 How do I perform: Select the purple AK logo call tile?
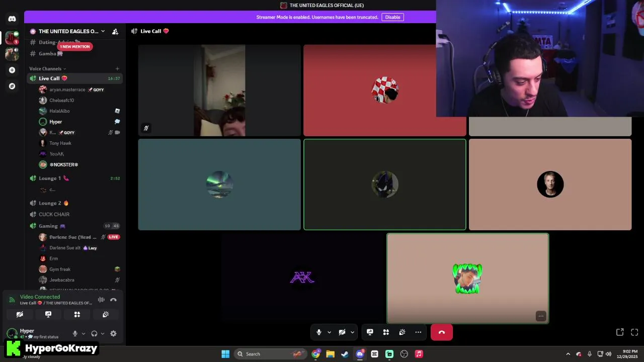point(302,278)
